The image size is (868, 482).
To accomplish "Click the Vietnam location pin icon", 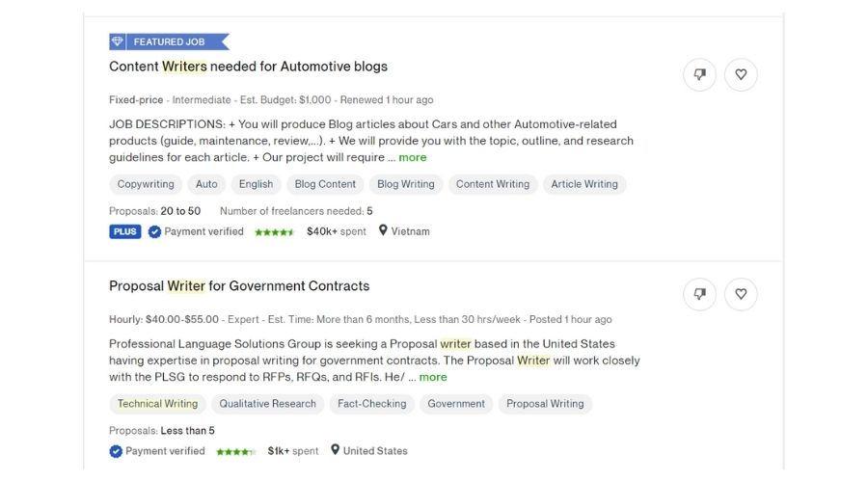I will click(383, 231).
